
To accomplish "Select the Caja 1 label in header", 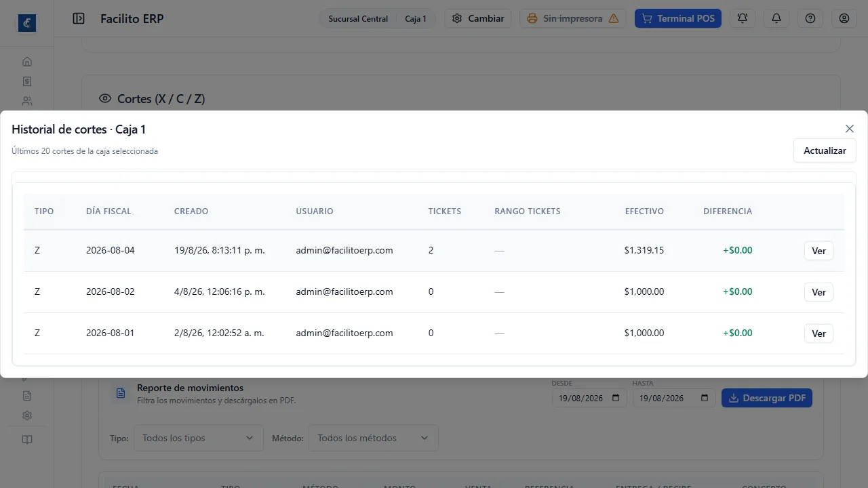I will click(x=416, y=18).
